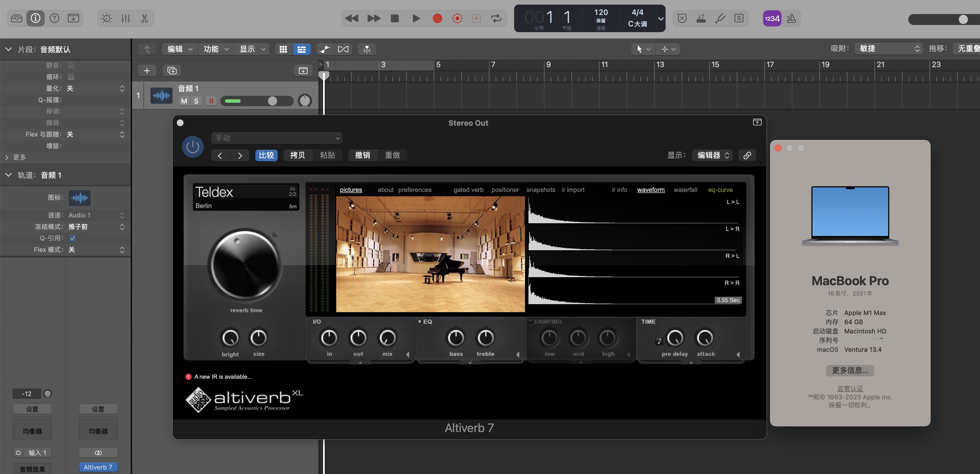The width and height of the screenshot is (980, 474).
Task: Open the 手动 preset dropdown
Action: point(277,138)
